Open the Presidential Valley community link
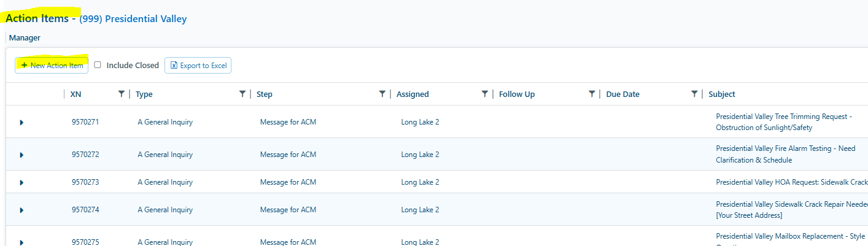Viewport: 868px width, 246px height. coord(133,18)
